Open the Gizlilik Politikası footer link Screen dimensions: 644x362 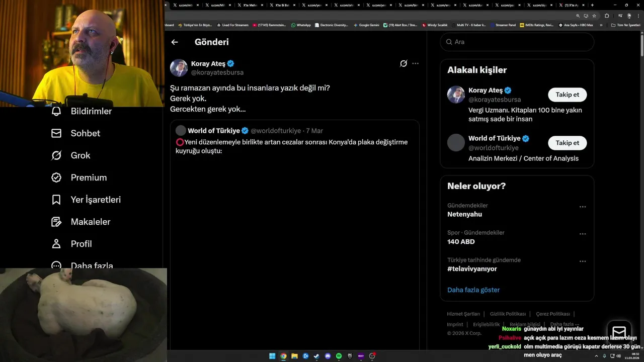pos(508,314)
